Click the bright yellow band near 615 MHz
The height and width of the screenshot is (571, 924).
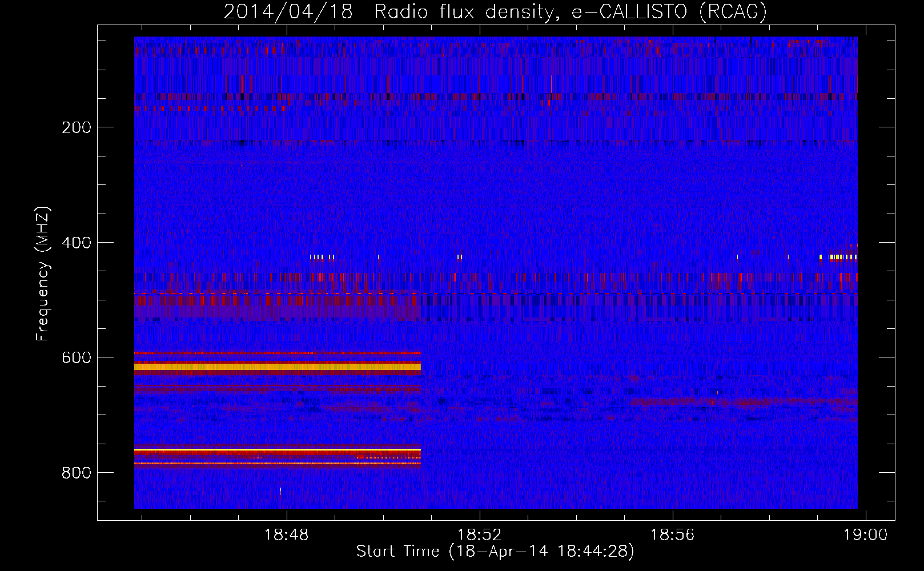(278, 367)
